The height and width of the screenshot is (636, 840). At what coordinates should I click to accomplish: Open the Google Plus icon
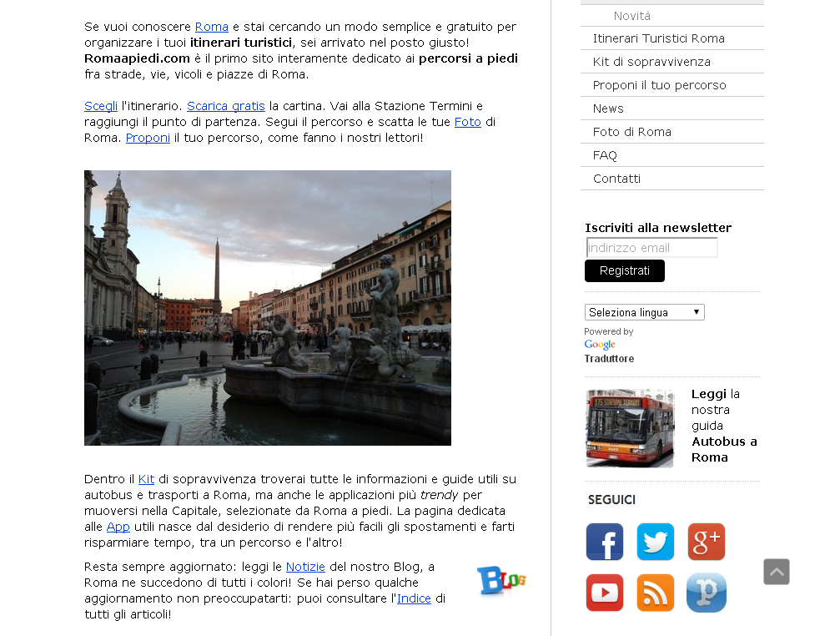pos(706,542)
